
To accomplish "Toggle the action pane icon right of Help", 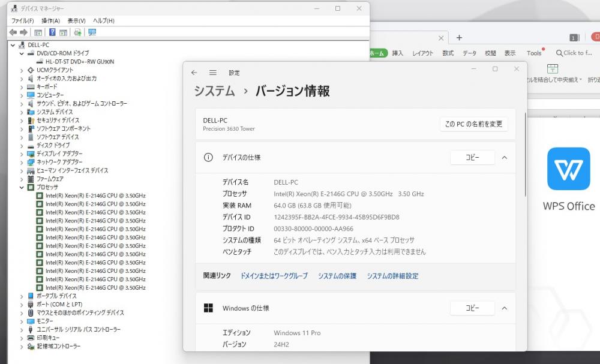I will pos(63,32).
